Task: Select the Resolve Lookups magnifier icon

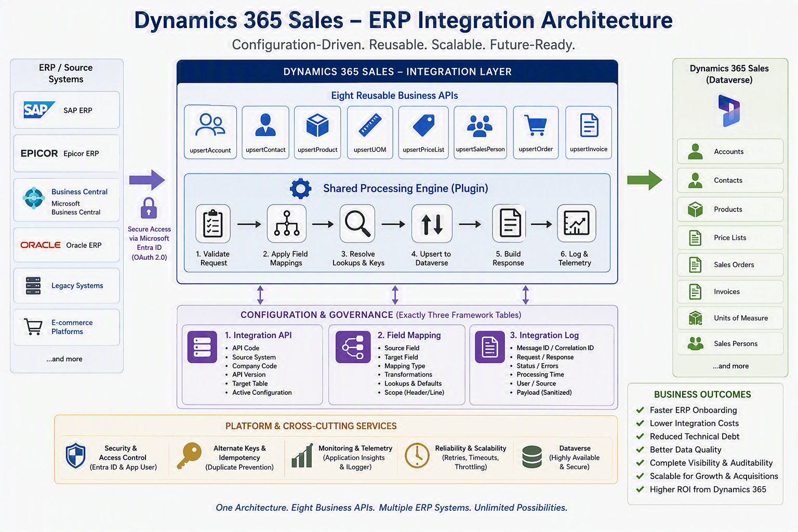Action: [x=357, y=224]
